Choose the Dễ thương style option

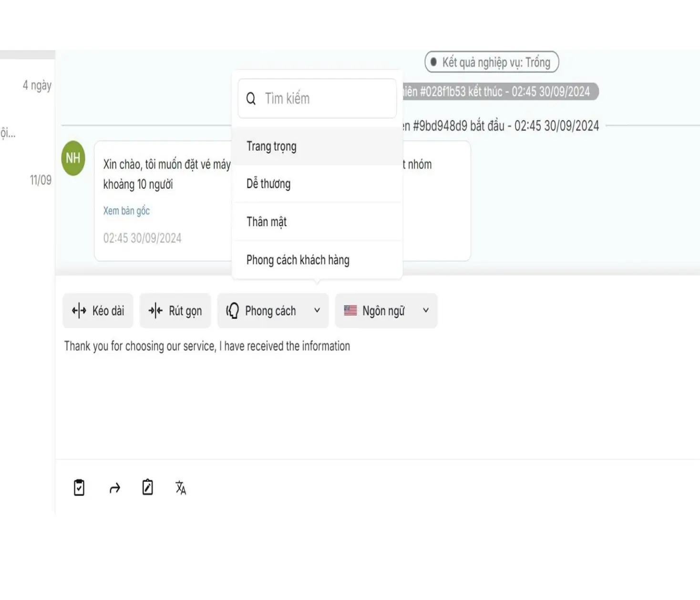click(268, 184)
